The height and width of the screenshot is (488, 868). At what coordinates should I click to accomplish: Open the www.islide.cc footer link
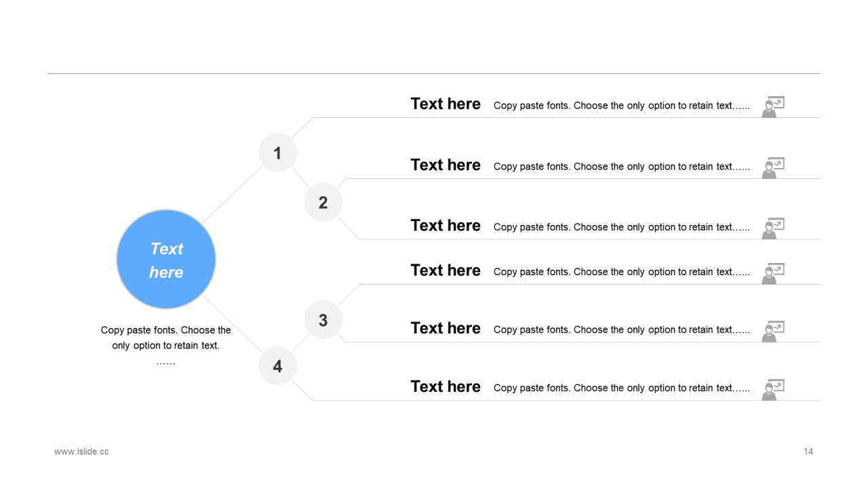(81, 451)
